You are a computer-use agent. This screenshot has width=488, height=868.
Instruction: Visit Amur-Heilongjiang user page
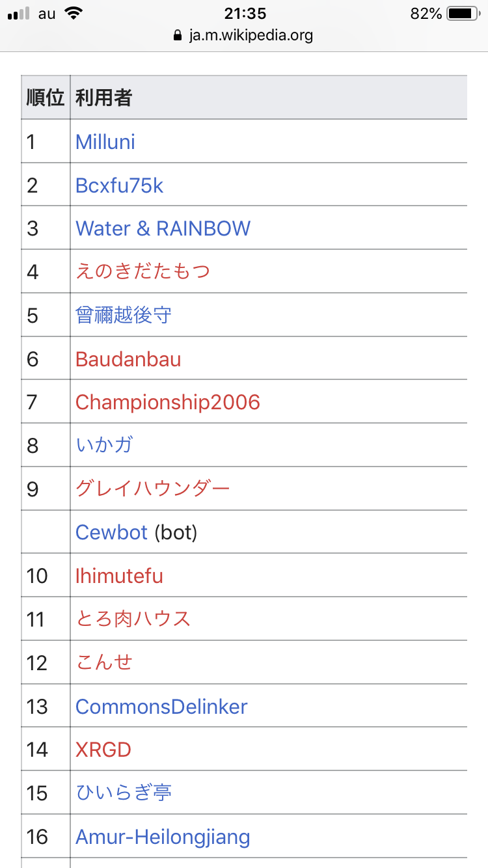(163, 837)
